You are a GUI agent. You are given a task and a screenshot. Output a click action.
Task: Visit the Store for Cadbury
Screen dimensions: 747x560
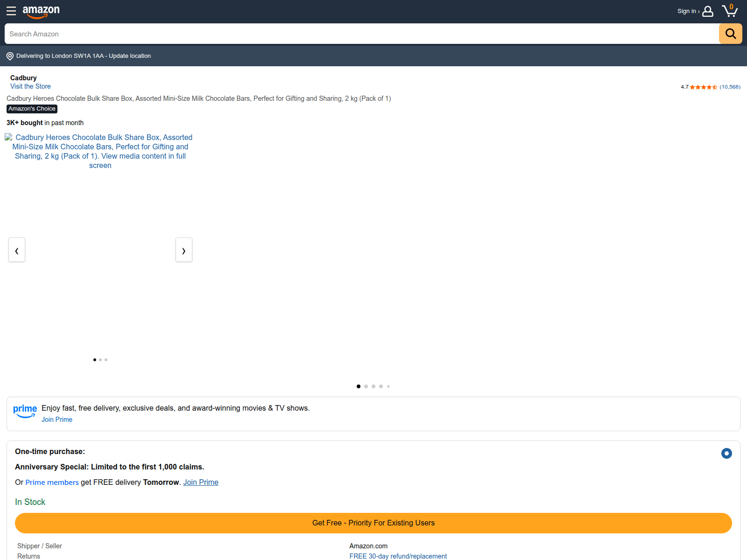30,86
